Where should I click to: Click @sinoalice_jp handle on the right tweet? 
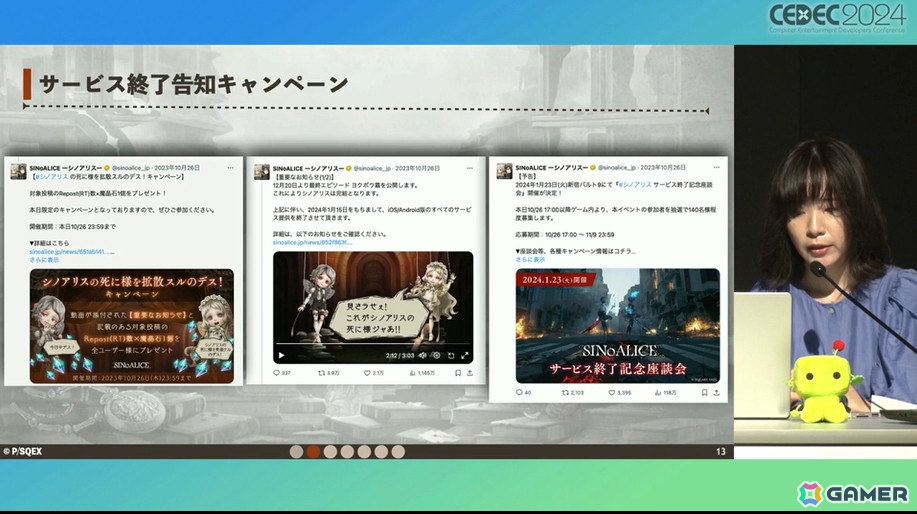tap(616, 167)
